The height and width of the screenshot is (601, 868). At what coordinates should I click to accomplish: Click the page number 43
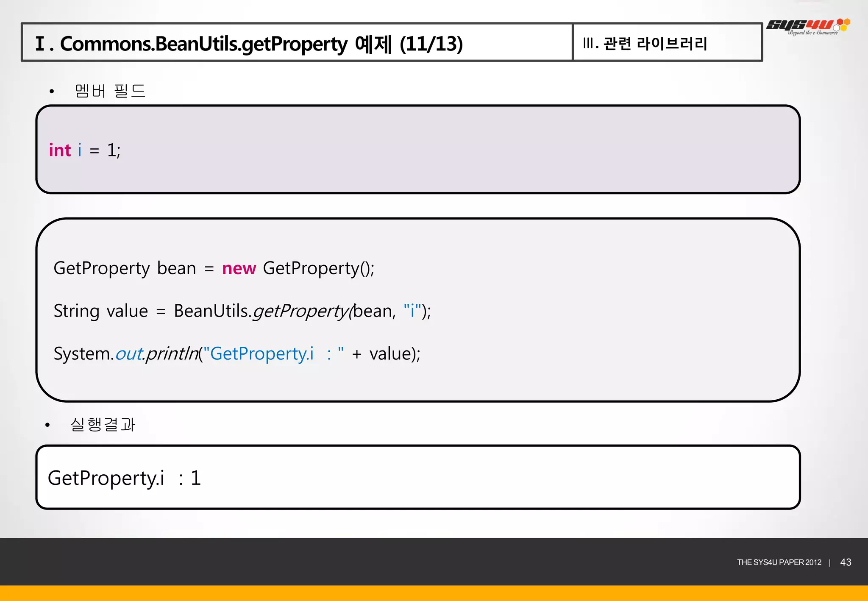coord(846,562)
